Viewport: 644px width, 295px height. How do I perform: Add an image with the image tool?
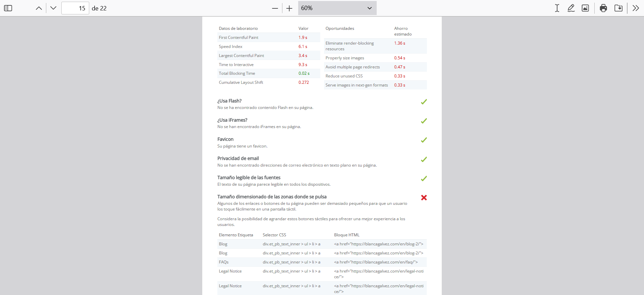click(x=585, y=8)
